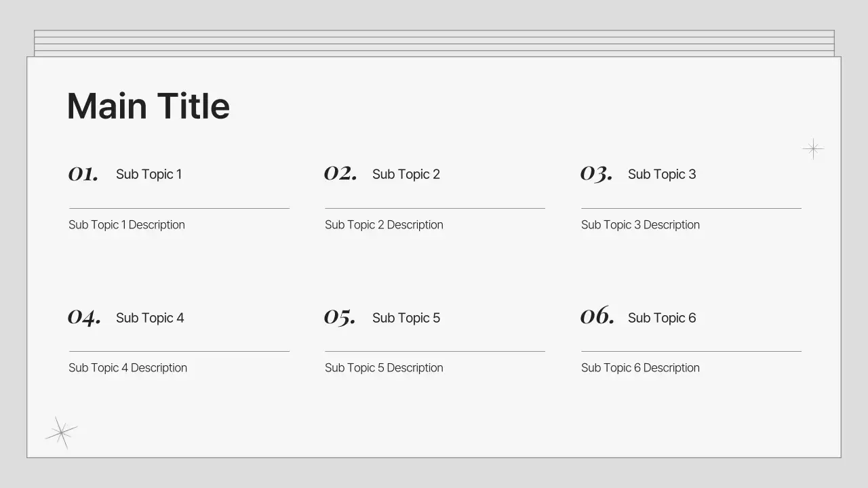
Task: Select the Sub Topic 3 heading
Action: (x=661, y=174)
